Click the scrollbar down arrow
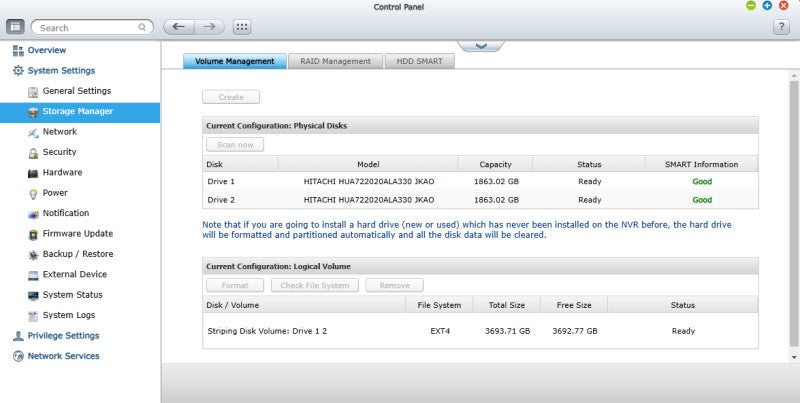This screenshot has height=403, width=800. coord(794,357)
